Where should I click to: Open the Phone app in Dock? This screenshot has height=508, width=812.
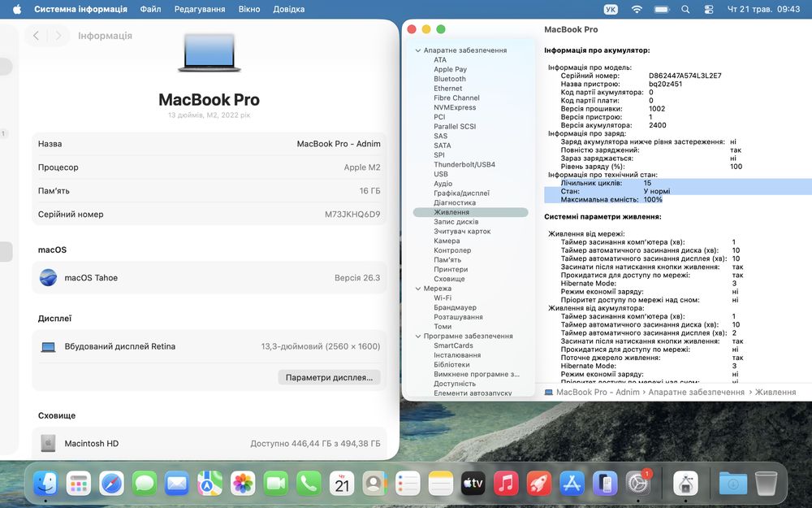pyautogui.click(x=309, y=484)
